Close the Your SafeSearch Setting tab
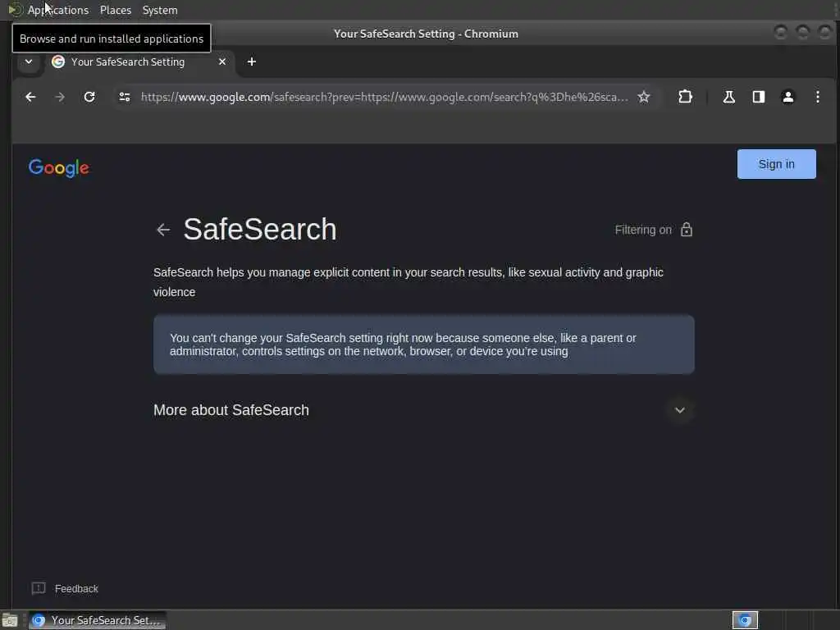 point(221,62)
